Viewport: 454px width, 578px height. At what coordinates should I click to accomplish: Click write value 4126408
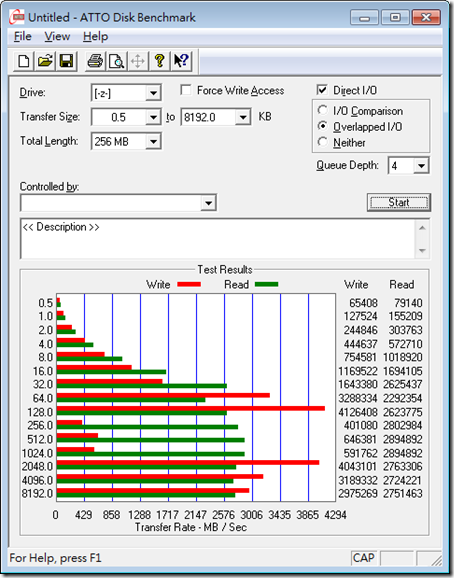358,412
